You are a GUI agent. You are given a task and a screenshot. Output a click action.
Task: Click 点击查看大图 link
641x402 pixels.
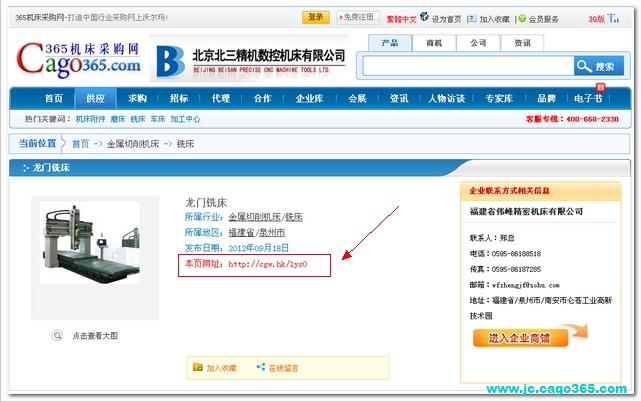point(95,336)
